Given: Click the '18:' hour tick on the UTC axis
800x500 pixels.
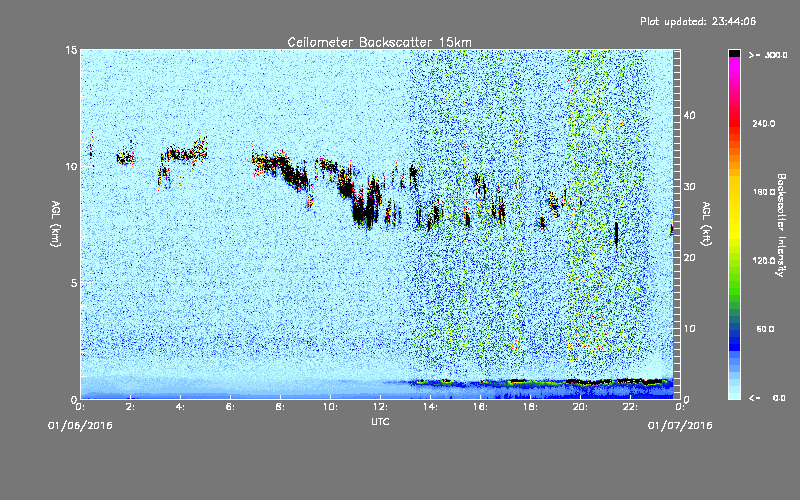Looking at the screenshot, I should pos(530,407).
